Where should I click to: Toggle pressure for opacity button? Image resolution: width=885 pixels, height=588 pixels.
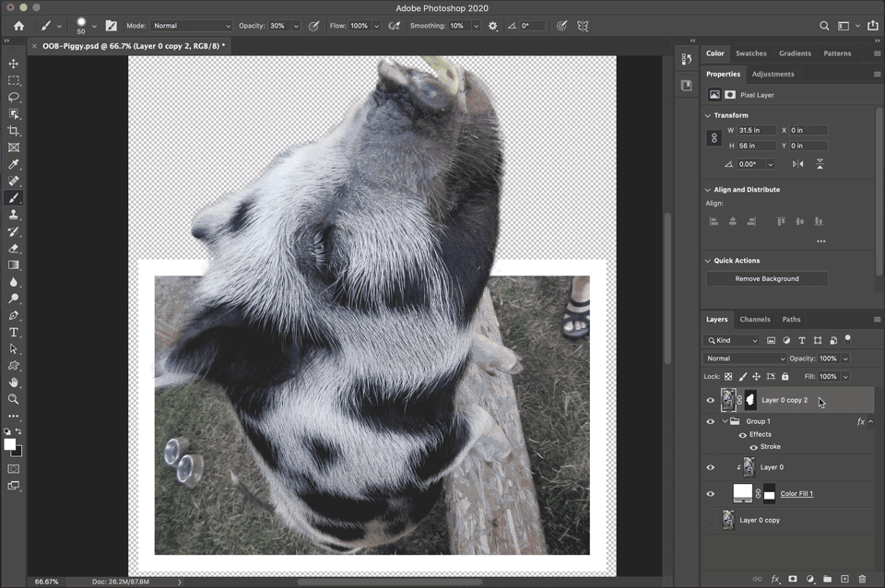313,26
